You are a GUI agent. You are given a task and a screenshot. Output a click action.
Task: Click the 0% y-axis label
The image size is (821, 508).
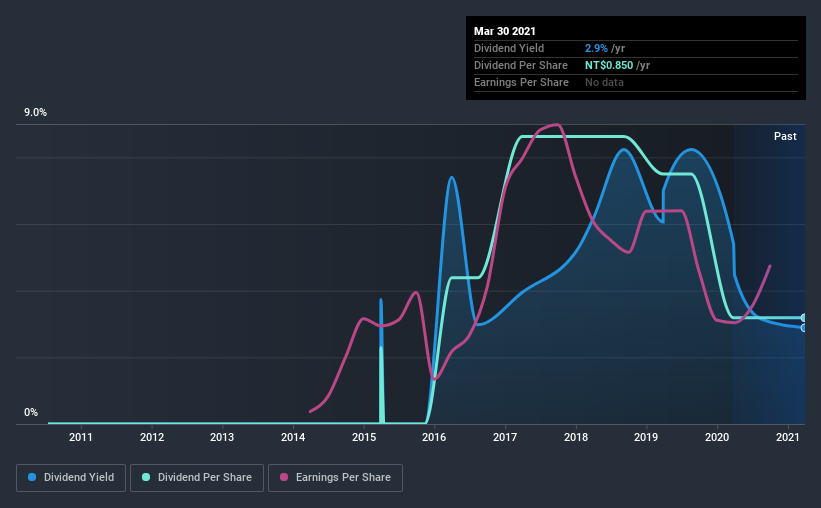click(x=31, y=413)
